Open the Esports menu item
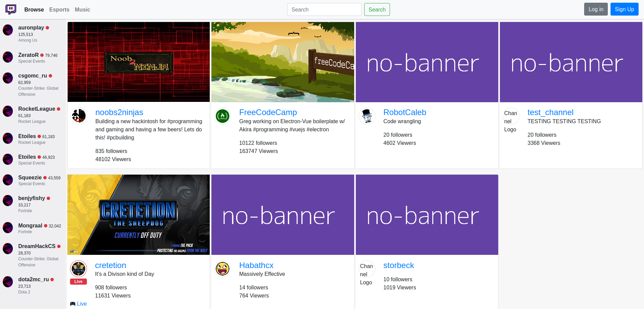The image size is (644, 309). point(59,9)
